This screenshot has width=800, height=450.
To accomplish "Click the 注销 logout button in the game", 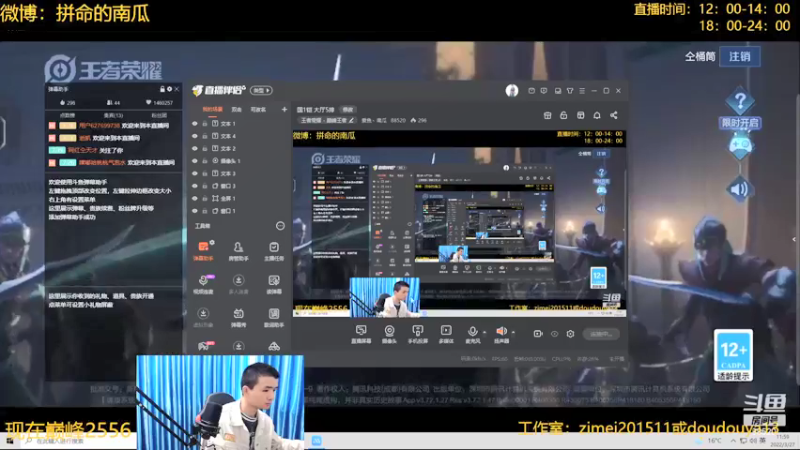I will pos(739,56).
